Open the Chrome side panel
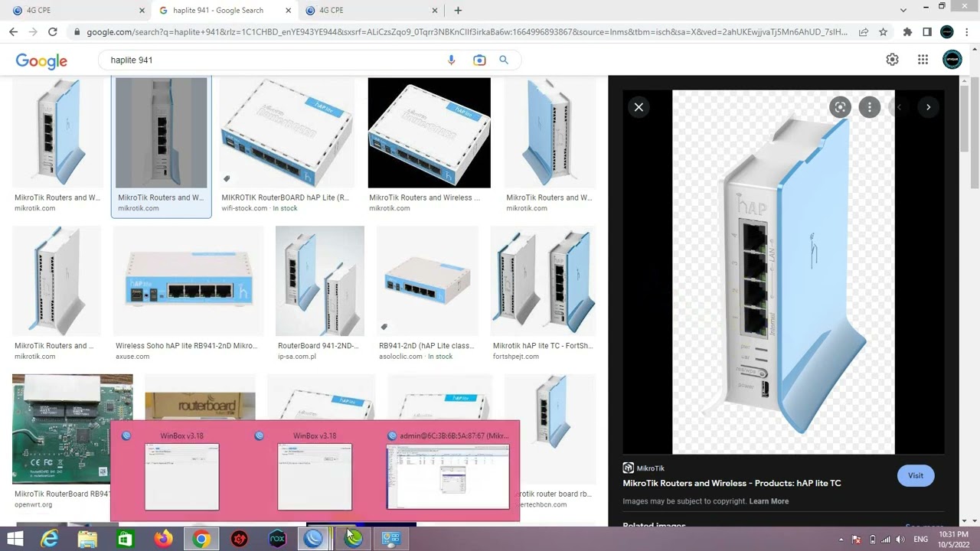 pyautogui.click(x=927, y=32)
